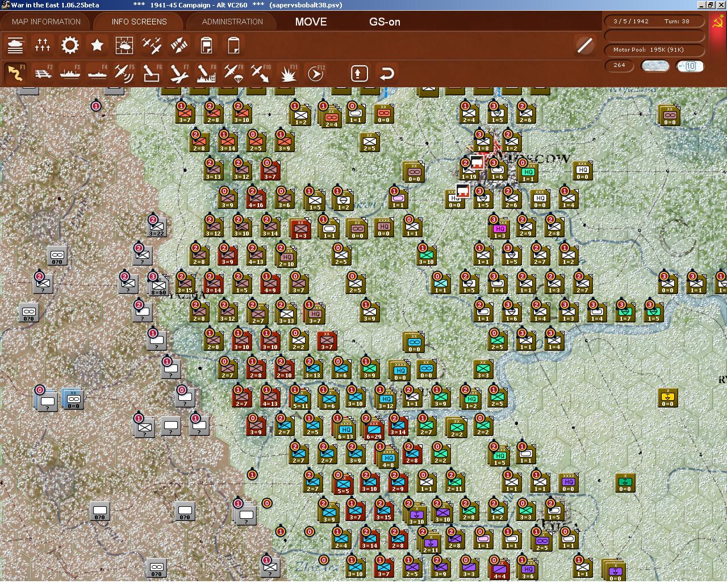Open the air doctrine planes icon
Viewport: 727px width, 588px height.
pos(152,45)
